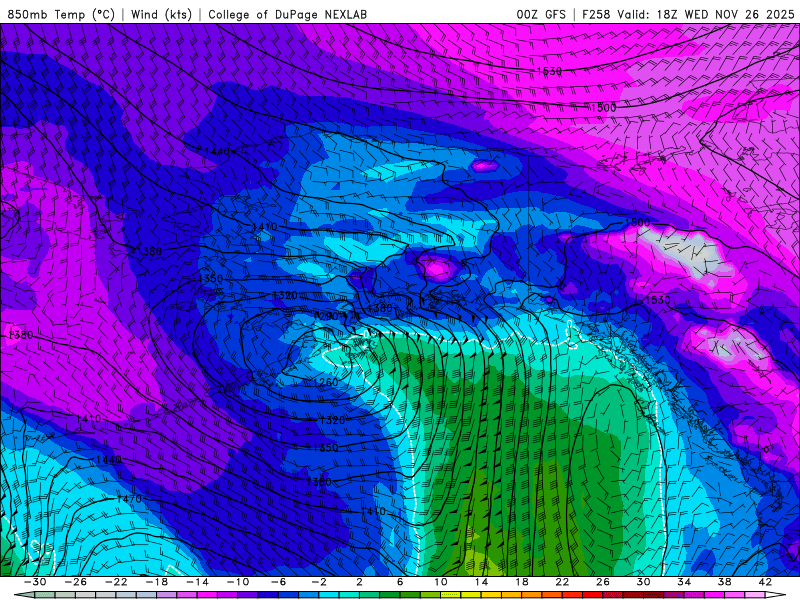Viewport: 800px width, 600px height.
Task: Click the -30 color scale label
Action: pos(35,582)
